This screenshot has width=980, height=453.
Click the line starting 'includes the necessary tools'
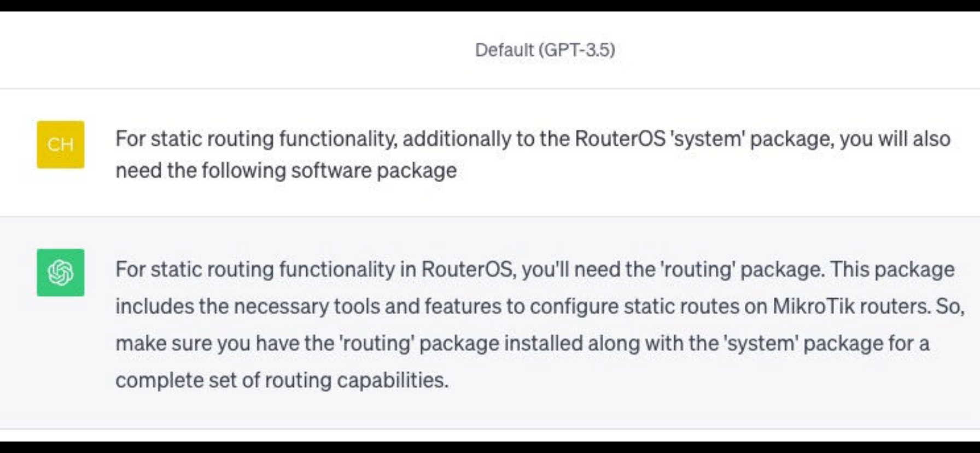[540, 306]
